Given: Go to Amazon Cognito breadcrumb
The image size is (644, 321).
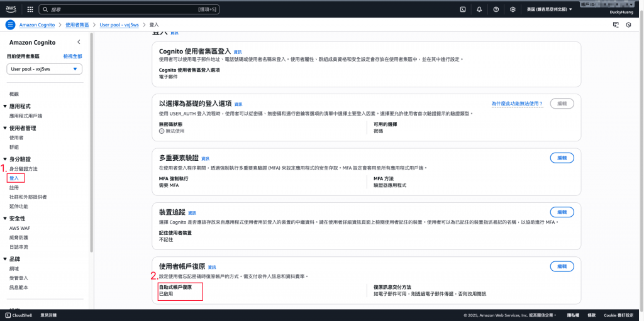Looking at the screenshot, I should coord(37,25).
